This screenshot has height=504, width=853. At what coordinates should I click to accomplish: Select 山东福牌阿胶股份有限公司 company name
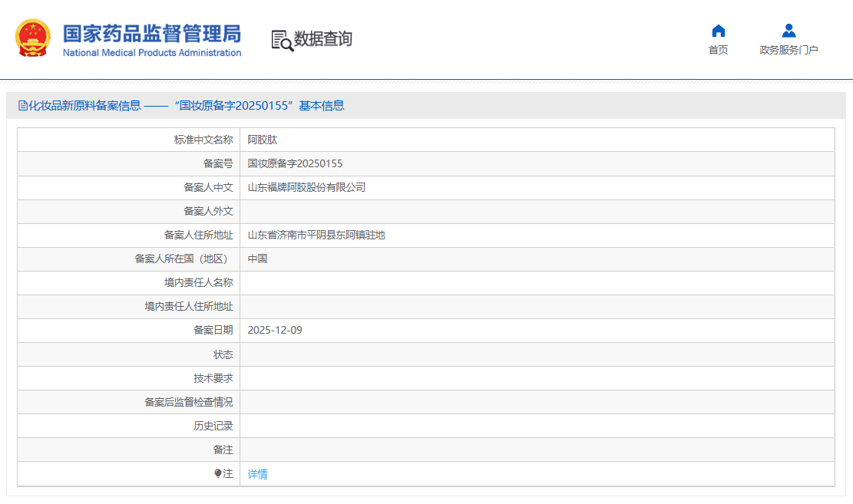pyautogui.click(x=306, y=187)
